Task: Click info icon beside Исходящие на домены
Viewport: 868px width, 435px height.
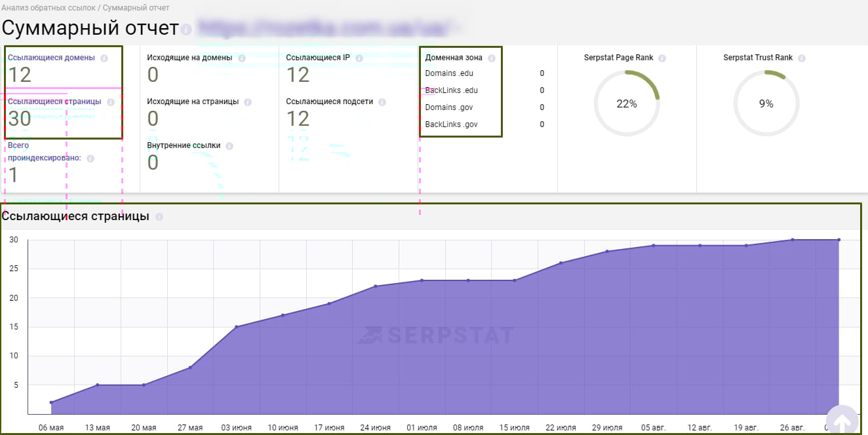Action: [242, 58]
